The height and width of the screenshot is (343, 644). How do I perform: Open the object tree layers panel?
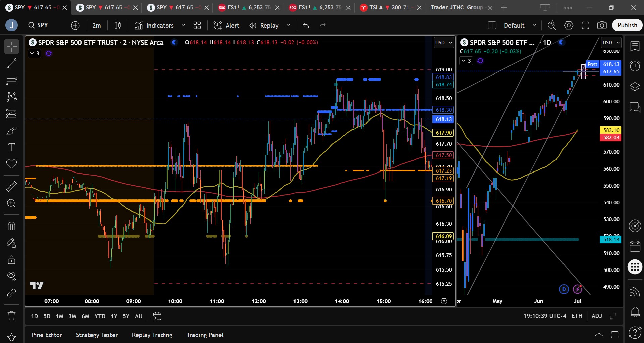coord(635,87)
